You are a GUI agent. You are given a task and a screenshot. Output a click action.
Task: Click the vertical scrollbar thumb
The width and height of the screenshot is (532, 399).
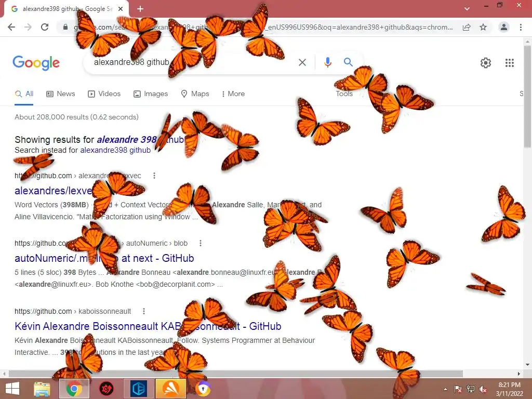(528, 97)
